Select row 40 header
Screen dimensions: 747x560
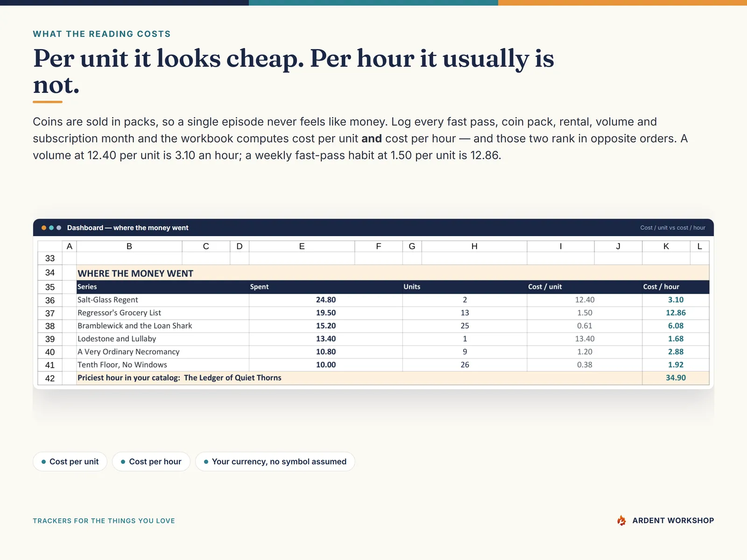(x=50, y=352)
